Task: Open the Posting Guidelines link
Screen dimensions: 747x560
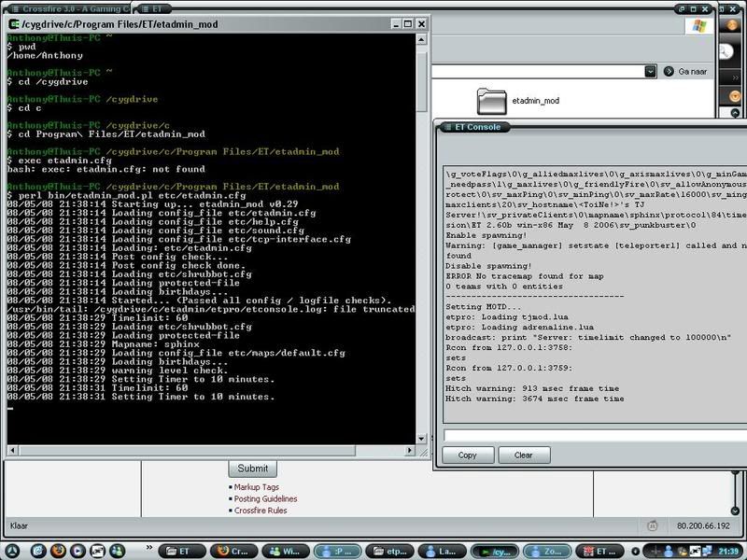Action: (265, 498)
